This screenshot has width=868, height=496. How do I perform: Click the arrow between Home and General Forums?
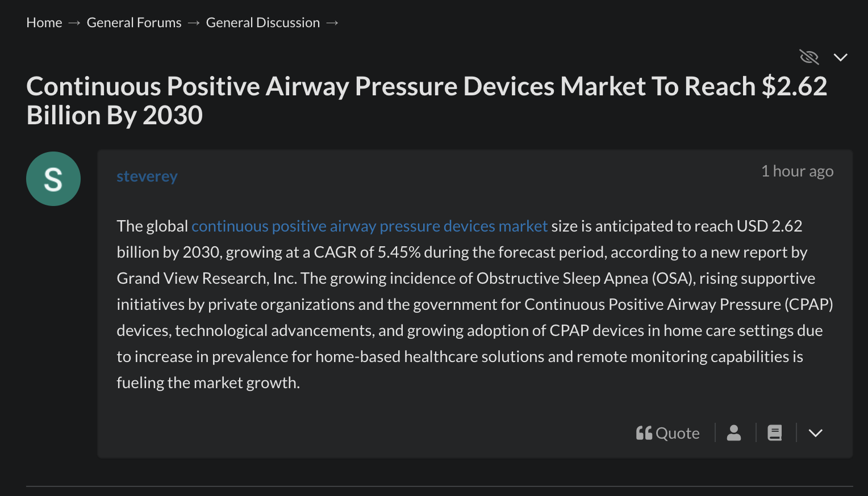click(x=74, y=23)
